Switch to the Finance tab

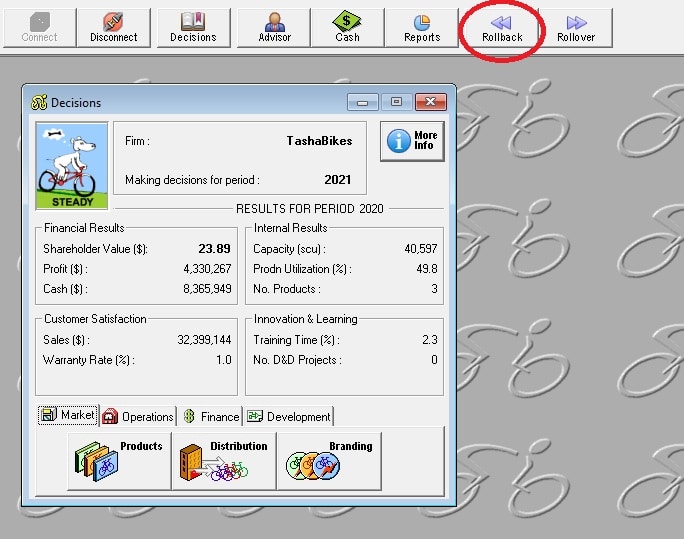(211, 416)
